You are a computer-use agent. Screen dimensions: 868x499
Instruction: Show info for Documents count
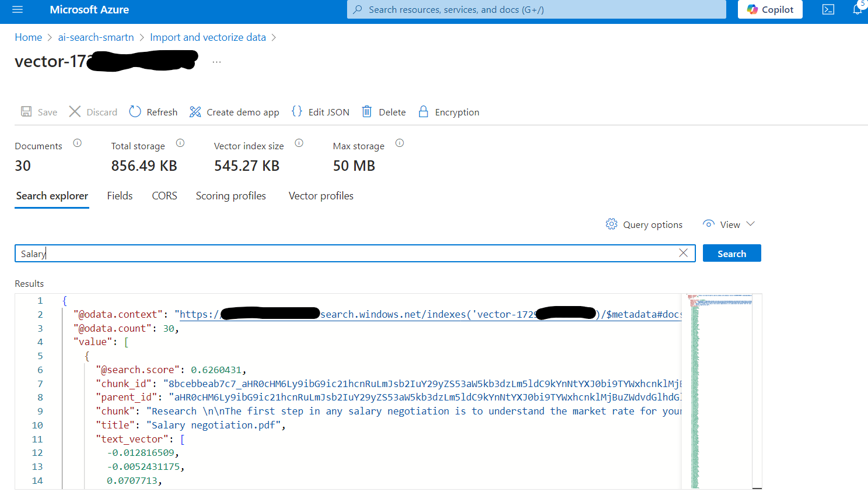pyautogui.click(x=78, y=143)
